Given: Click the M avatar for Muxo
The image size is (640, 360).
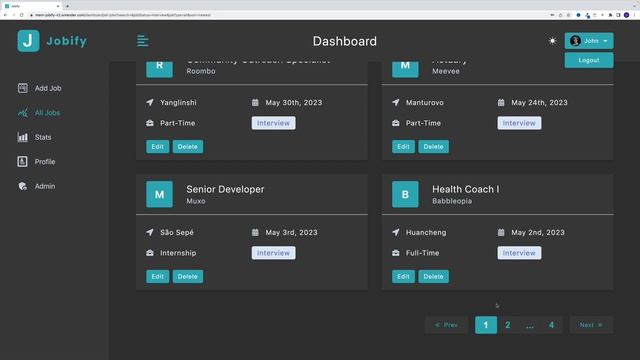Looking at the screenshot, I should click(160, 194).
